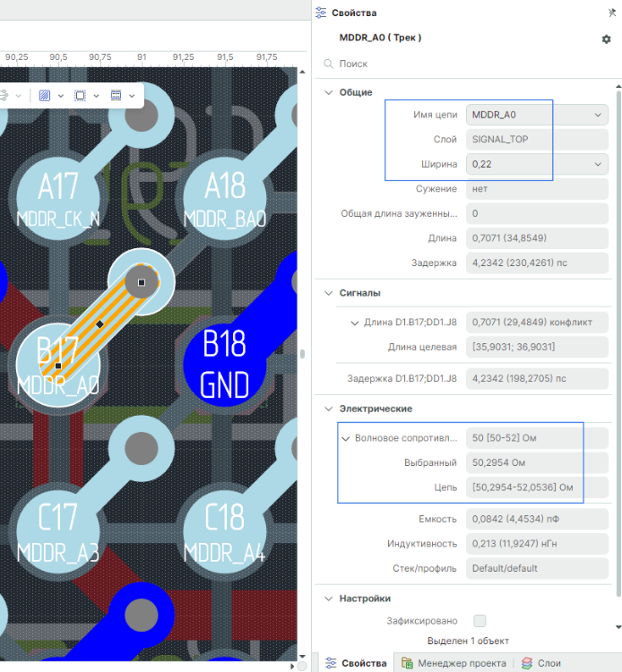Click the pin icon in Свойства panel header
The image size is (622, 672).
tap(612, 13)
